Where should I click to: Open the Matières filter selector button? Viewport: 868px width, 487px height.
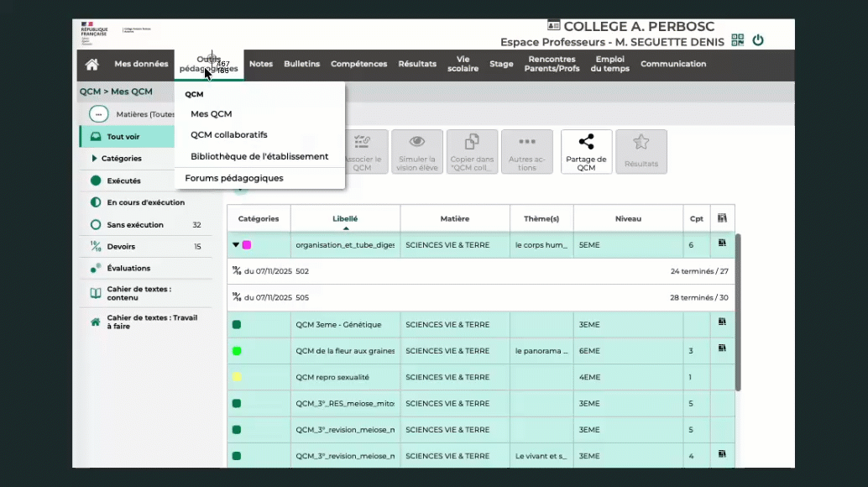point(99,114)
